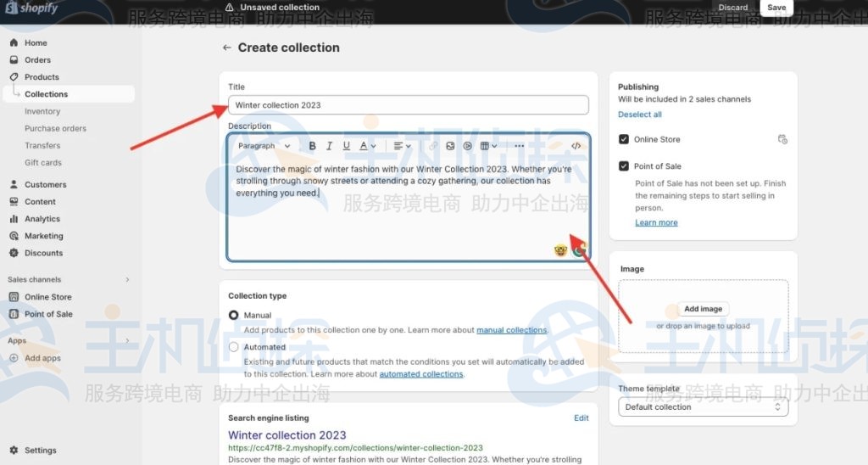Viewport: 868px width, 465px height.
Task: Insert a link with the link icon
Action: tap(433, 146)
